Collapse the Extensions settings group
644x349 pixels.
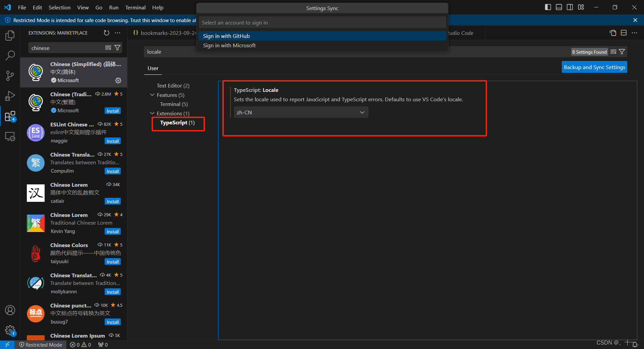coord(152,113)
